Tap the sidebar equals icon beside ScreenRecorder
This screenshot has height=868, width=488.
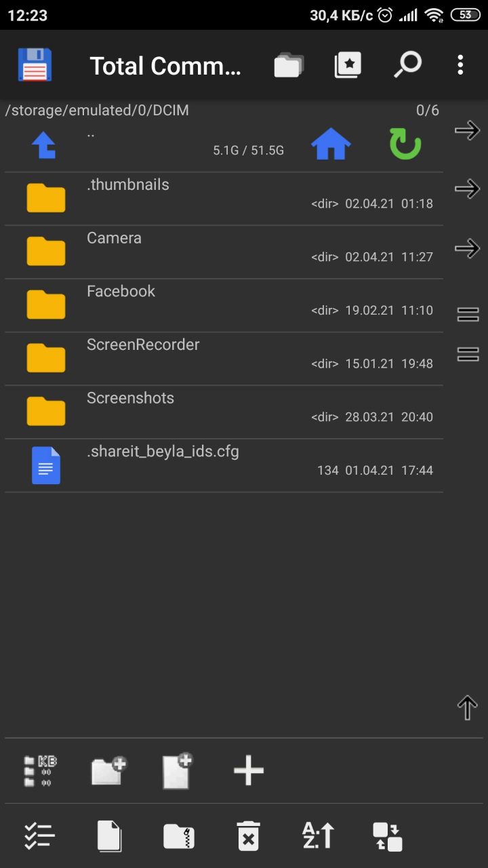pos(468,354)
